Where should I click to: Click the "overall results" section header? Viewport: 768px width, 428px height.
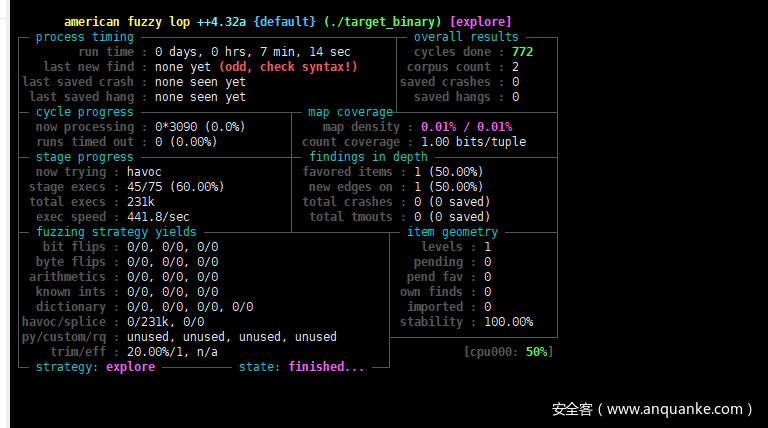(466, 37)
